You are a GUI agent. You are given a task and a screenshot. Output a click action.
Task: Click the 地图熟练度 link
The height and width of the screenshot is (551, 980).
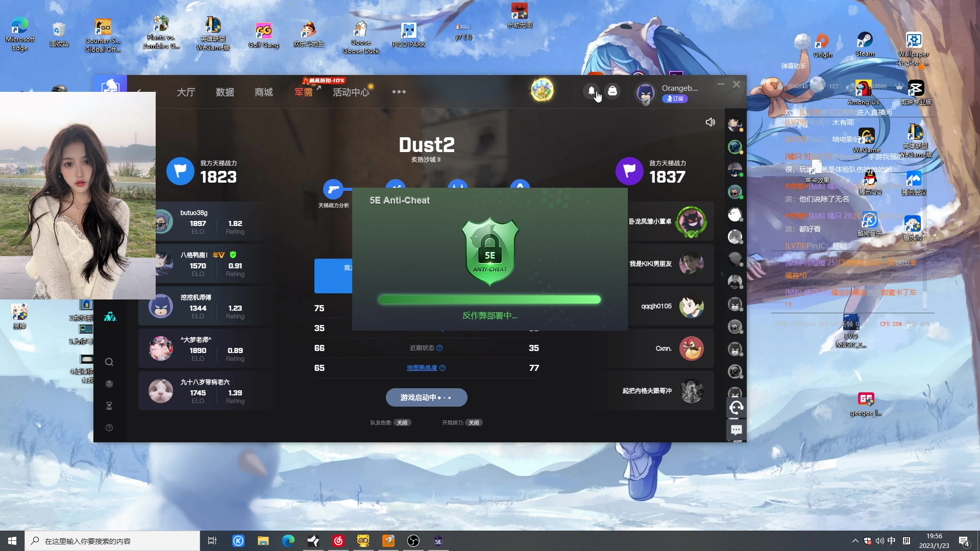(x=422, y=368)
